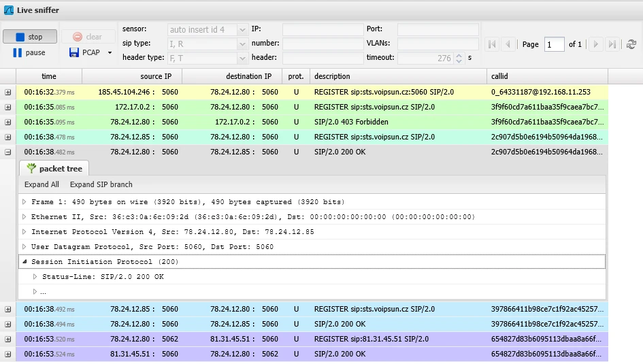Sort by prot. column header

coord(296,76)
